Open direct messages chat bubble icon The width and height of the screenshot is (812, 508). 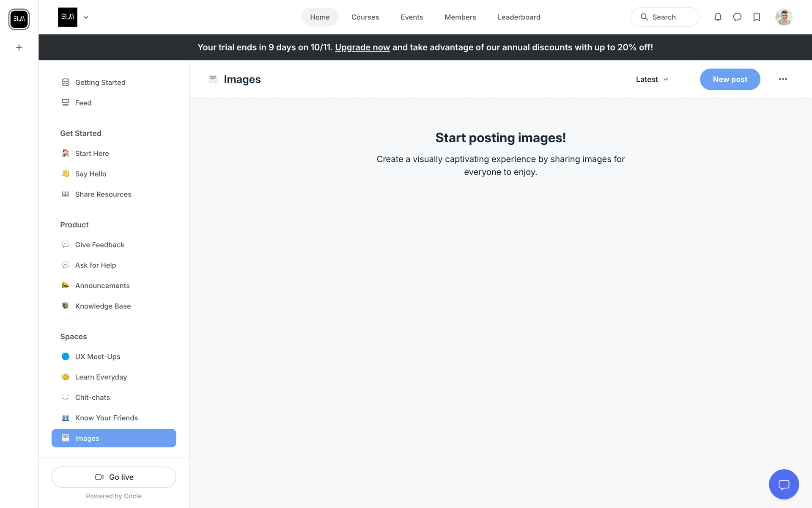[x=737, y=17]
